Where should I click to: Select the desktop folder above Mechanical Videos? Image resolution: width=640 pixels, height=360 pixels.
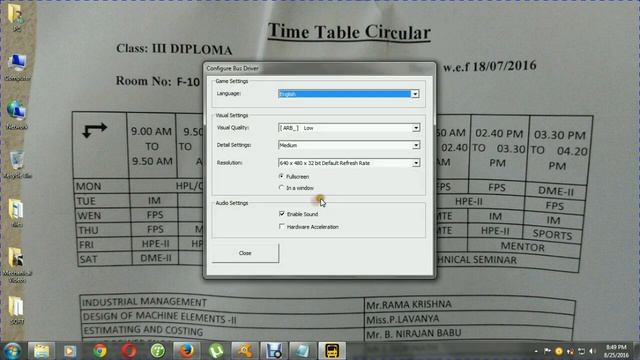tap(17, 213)
